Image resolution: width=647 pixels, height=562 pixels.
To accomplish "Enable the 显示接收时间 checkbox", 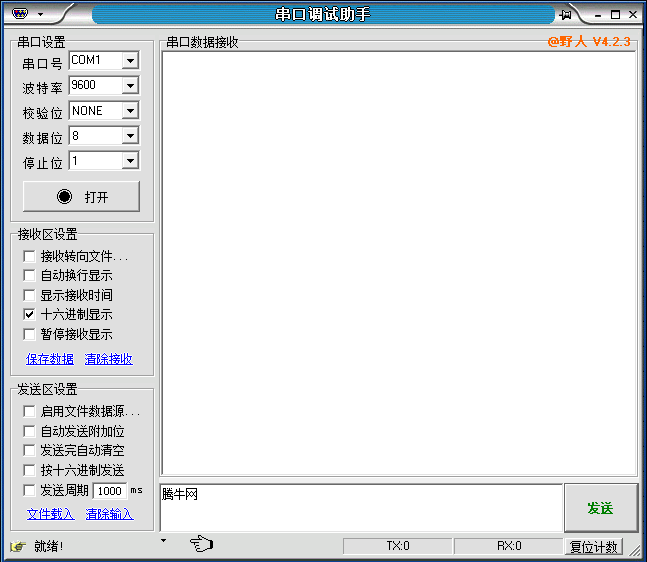I will [x=29, y=295].
